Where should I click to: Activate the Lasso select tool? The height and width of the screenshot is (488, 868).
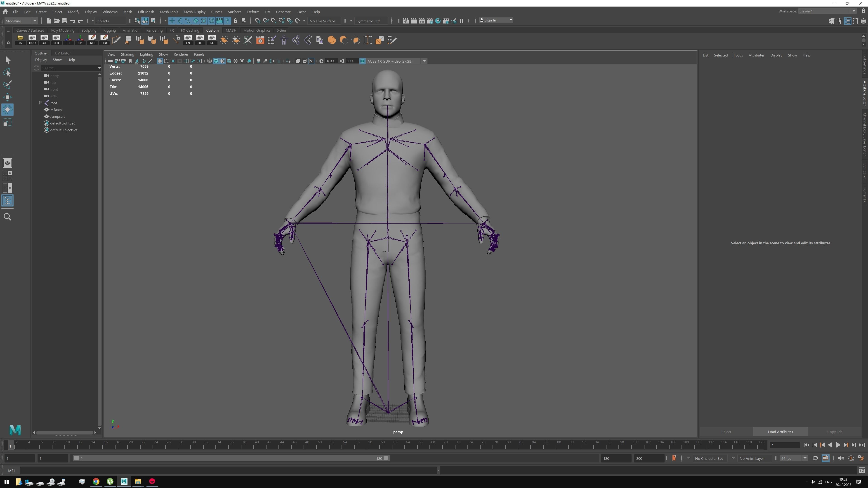[7, 72]
